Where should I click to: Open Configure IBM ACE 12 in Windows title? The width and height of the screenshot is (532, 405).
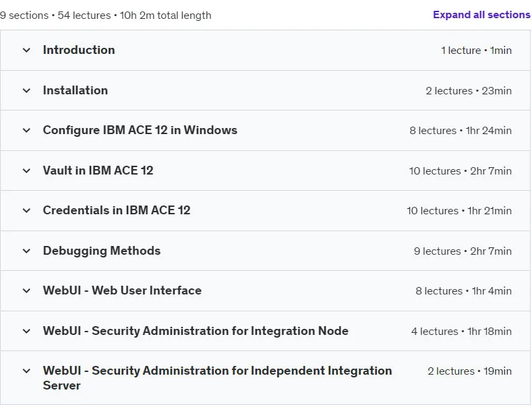(140, 130)
